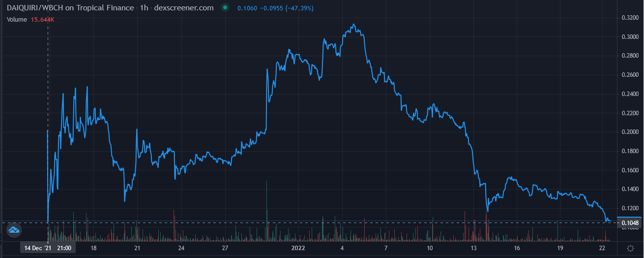This screenshot has width=644, height=258.
Task: Click the 0.1060 price value in the legend
Action: point(247,8)
